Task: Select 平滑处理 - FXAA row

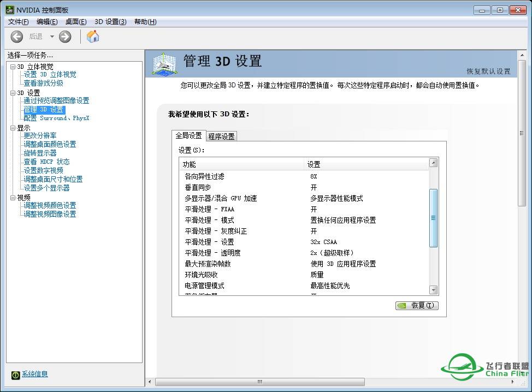Action: [x=304, y=209]
